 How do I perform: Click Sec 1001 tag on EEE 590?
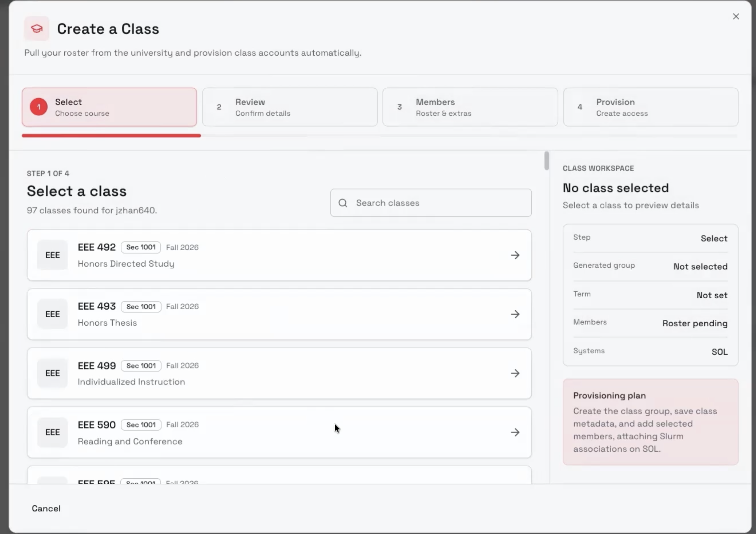[141, 425]
